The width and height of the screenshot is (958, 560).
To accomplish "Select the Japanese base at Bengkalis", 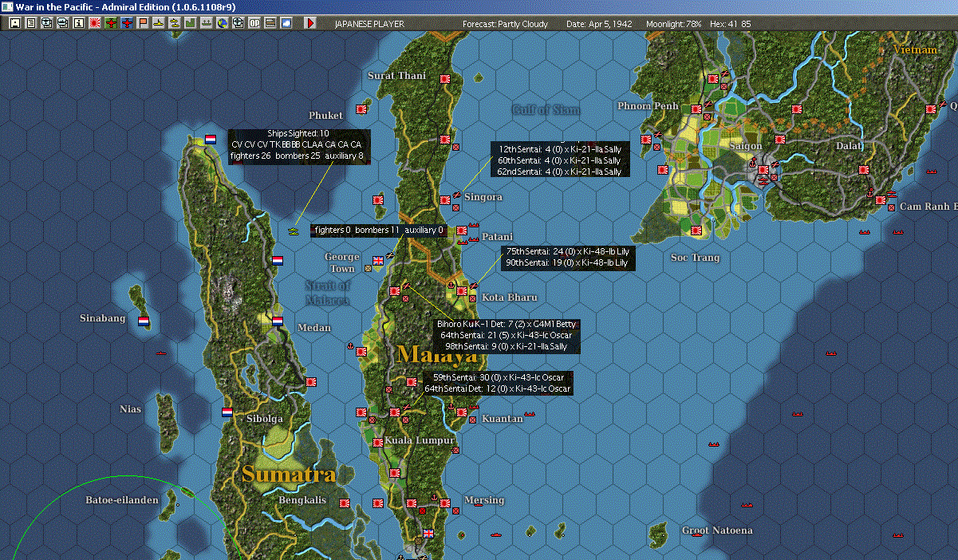I will point(345,503).
